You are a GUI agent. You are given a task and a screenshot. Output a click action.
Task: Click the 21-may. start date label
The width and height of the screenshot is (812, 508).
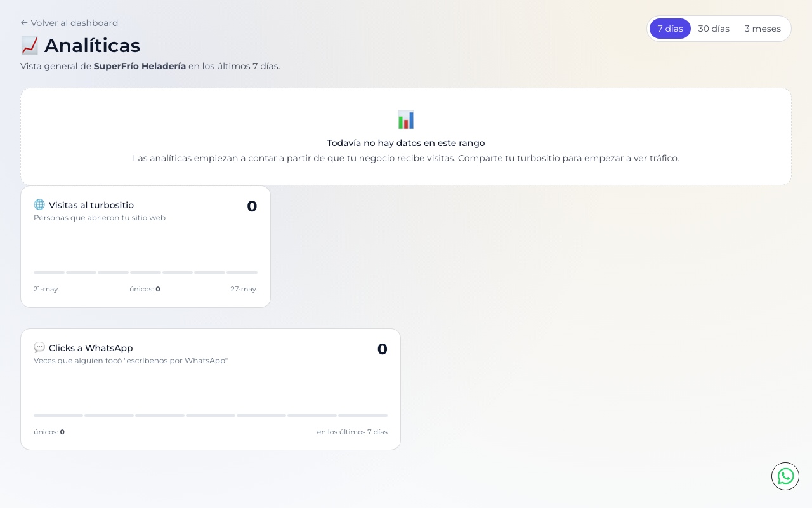pyautogui.click(x=46, y=289)
